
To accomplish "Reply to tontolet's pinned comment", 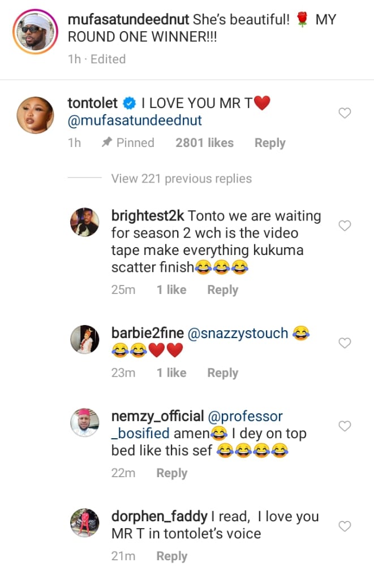I will tap(269, 143).
